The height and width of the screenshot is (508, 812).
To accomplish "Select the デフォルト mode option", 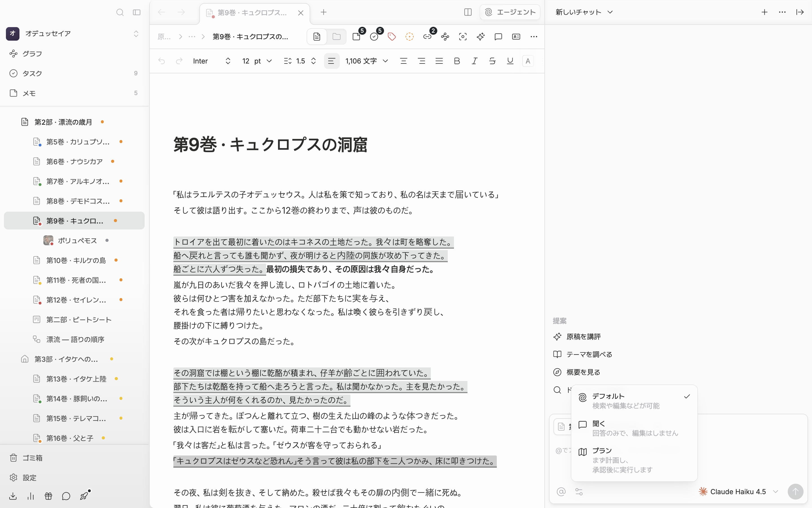I will [634, 401].
